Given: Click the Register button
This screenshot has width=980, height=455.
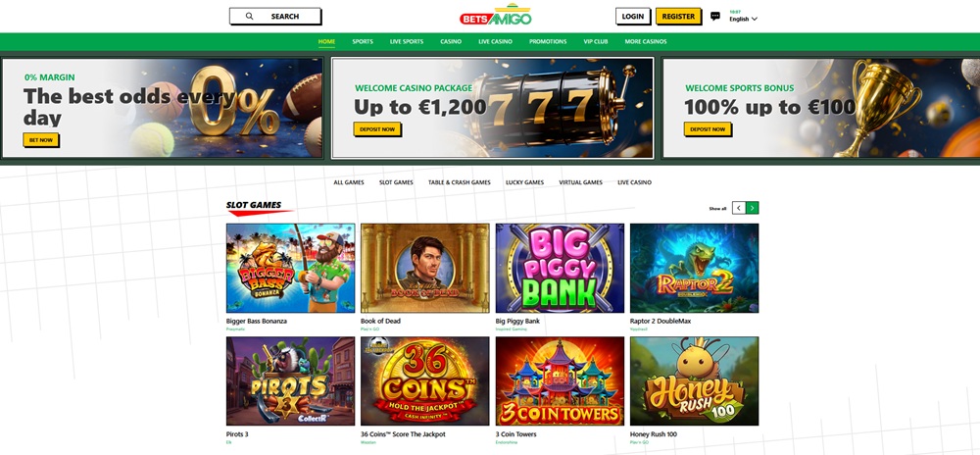Looking at the screenshot, I should coord(678,17).
